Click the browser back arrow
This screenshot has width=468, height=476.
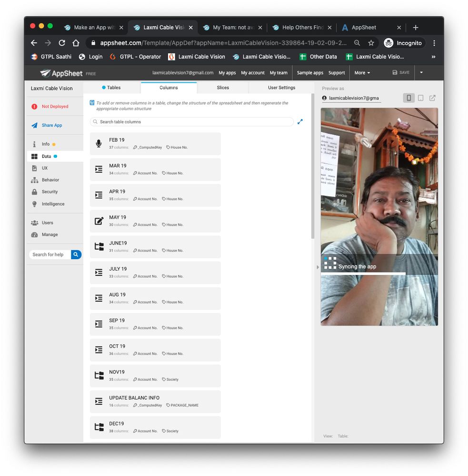(x=34, y=43)
